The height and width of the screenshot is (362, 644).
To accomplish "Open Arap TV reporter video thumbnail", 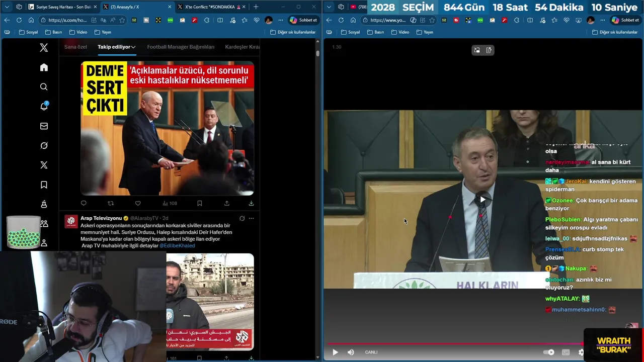I will (210, 302).
